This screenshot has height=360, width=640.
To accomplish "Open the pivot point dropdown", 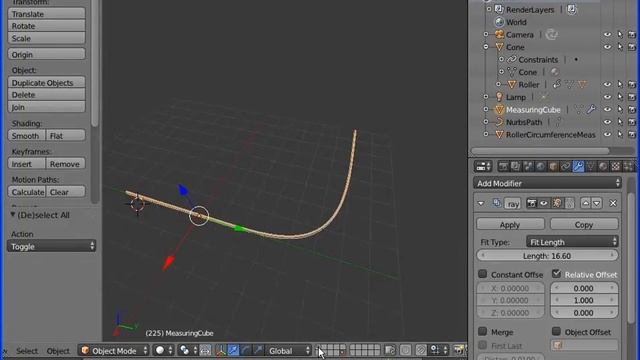I will tap(189, 351).
